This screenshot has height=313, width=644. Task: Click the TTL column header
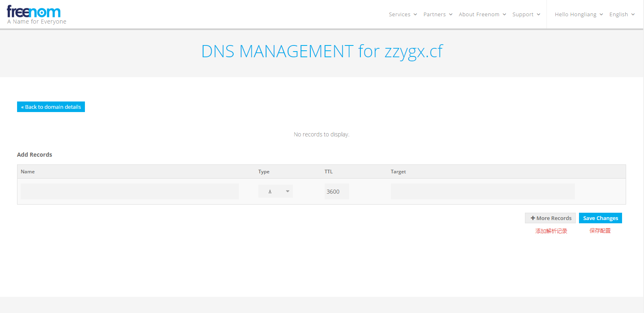tap(328, 172)
